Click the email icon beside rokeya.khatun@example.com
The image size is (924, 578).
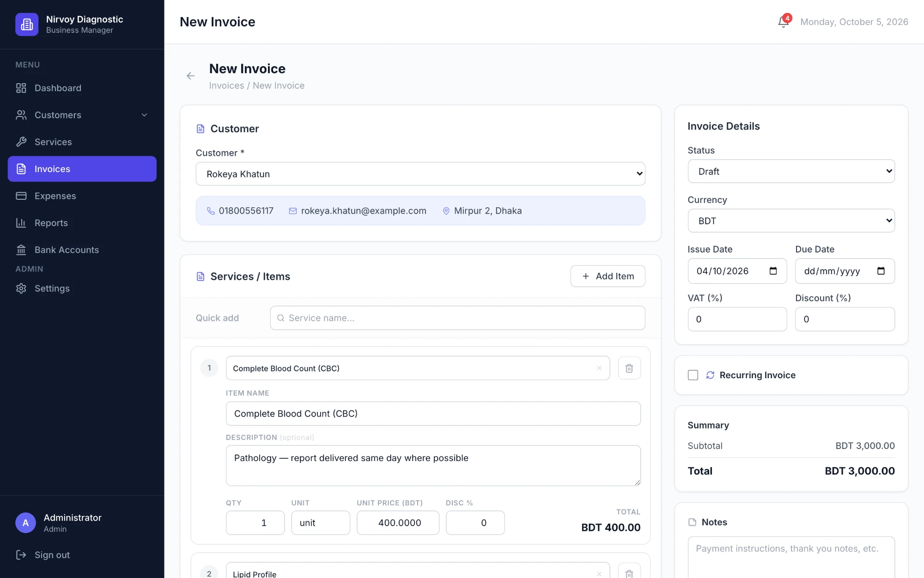[x=293, y=211]
